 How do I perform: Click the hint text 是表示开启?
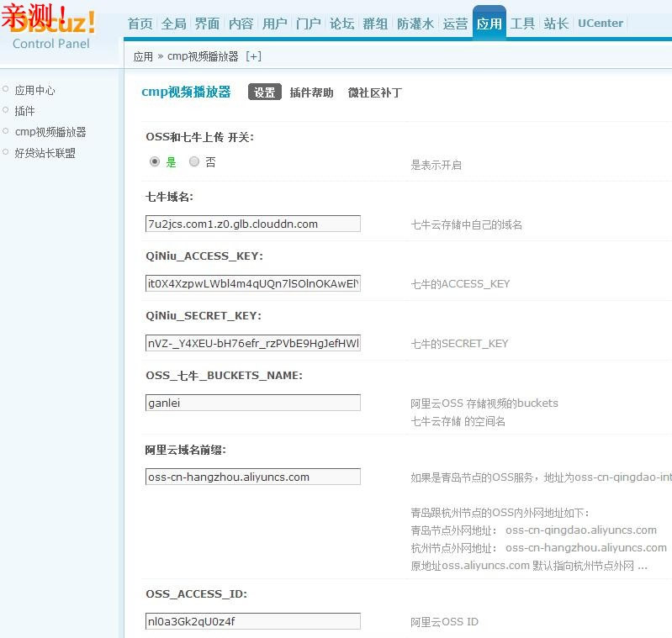[437, 165]
